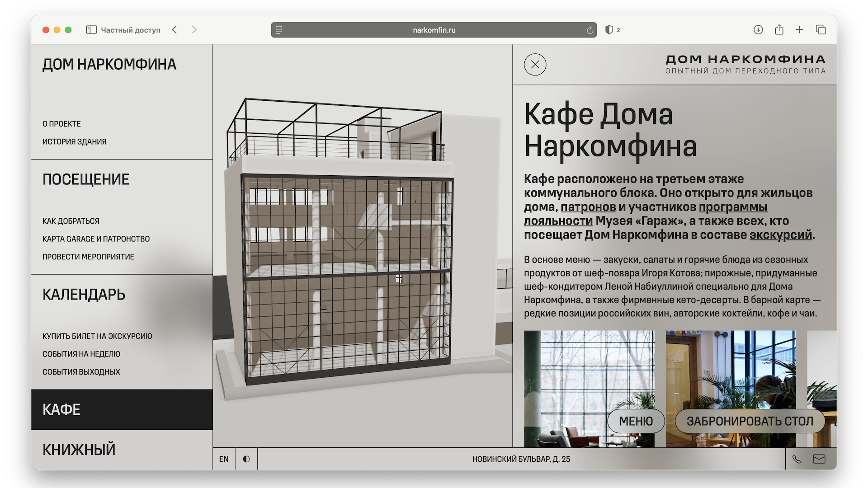Click the page reload icon
Viewport: 868px width, 488px height.
pos(590,30)
